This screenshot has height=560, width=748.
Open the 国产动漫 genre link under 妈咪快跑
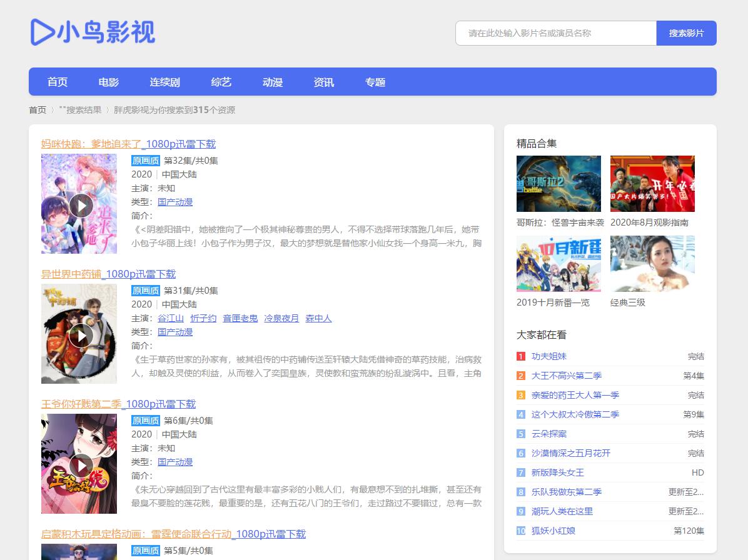click(175, 202)
